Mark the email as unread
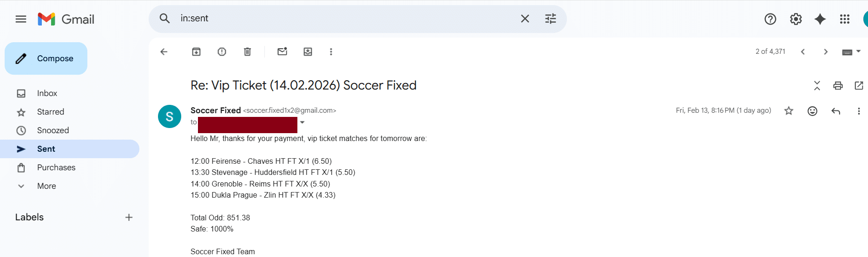 [x=282, y=52]
